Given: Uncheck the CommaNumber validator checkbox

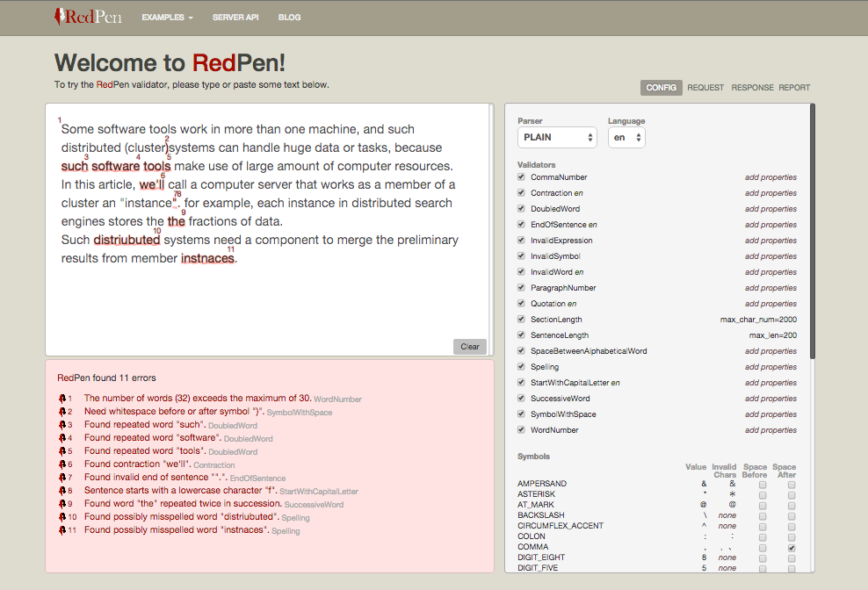Looking at the screenshot, I should click(521, 177).
